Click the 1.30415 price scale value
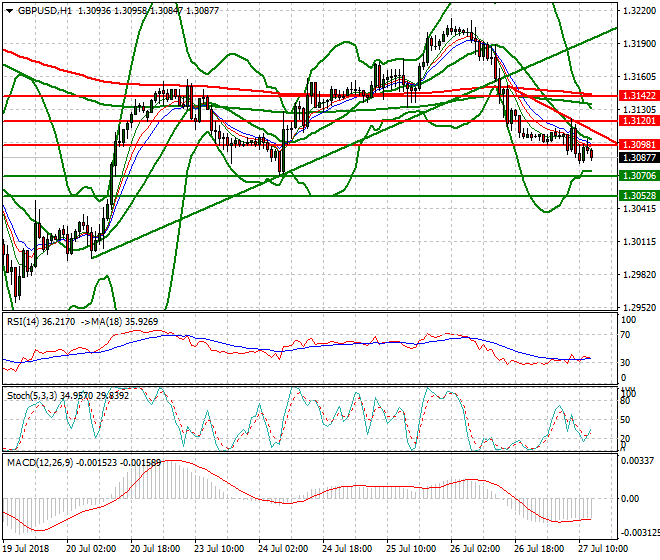The image size is (660, 560). [639, 209]
